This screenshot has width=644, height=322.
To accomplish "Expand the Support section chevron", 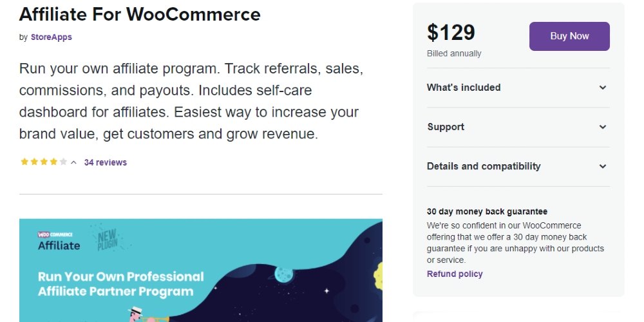I will (603, 127).
